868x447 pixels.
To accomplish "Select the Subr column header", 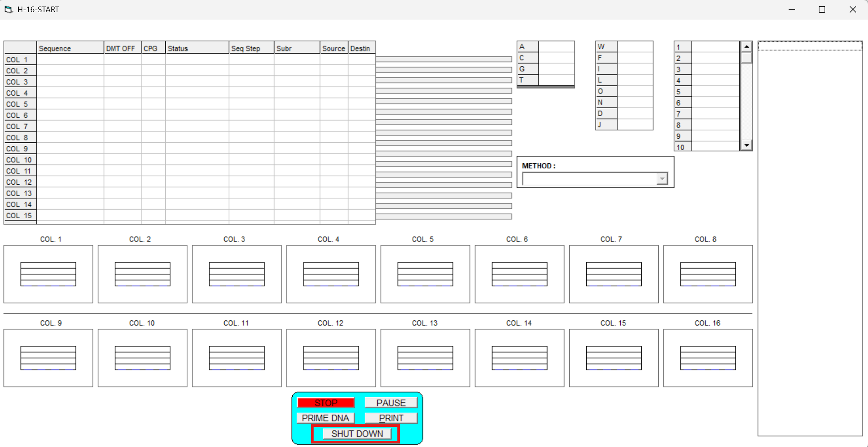I will point(297,48).
